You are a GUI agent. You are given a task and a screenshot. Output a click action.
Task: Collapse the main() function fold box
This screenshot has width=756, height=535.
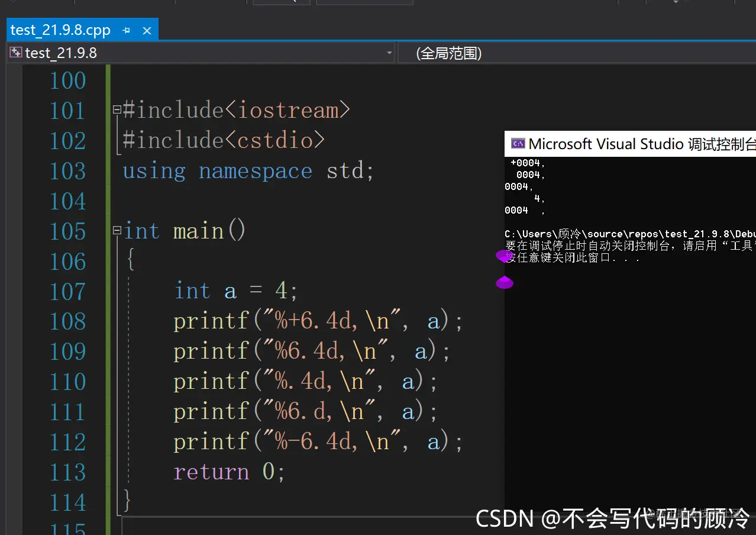click(116, 231)
